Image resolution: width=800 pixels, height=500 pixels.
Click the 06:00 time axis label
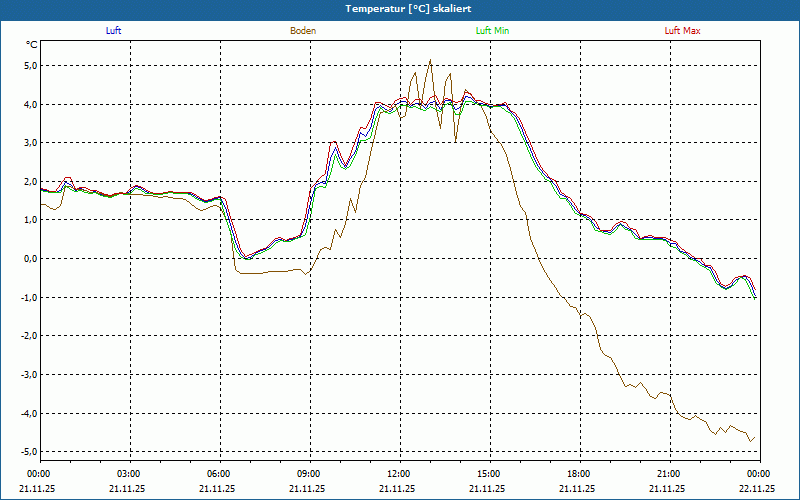pyautogui.click(x=220, y=474)
